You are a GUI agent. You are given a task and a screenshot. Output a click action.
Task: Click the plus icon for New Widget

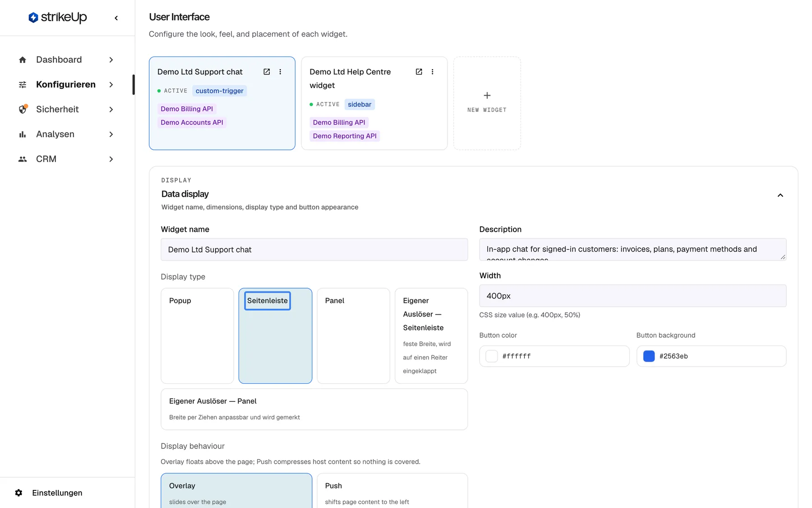[487, 95]
